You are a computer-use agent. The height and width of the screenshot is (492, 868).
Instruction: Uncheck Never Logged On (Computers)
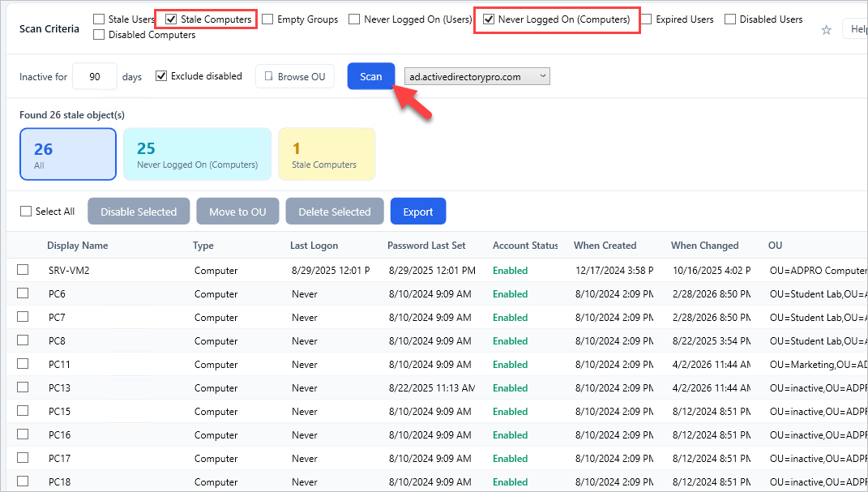click(488, 19)
